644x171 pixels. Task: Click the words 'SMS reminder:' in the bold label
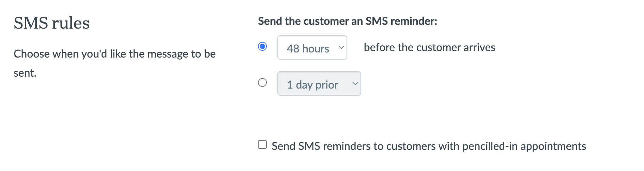(x=401, y=21)
